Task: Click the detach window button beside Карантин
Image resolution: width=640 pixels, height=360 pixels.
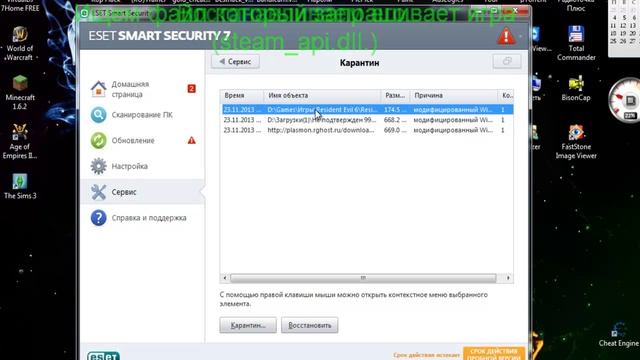Action: [x=507, y=61]
